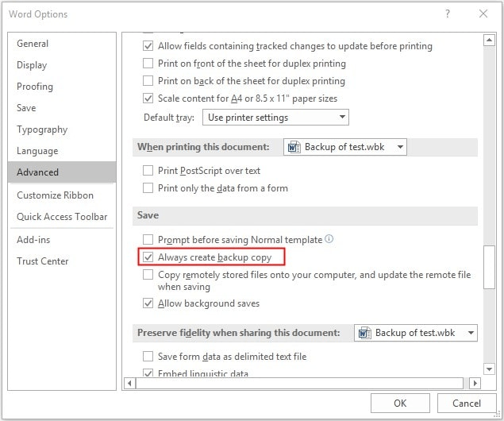The image size is (504, 421).
Task: Click vertical scrollbar down arrow
Action: (x=489, y=368)
